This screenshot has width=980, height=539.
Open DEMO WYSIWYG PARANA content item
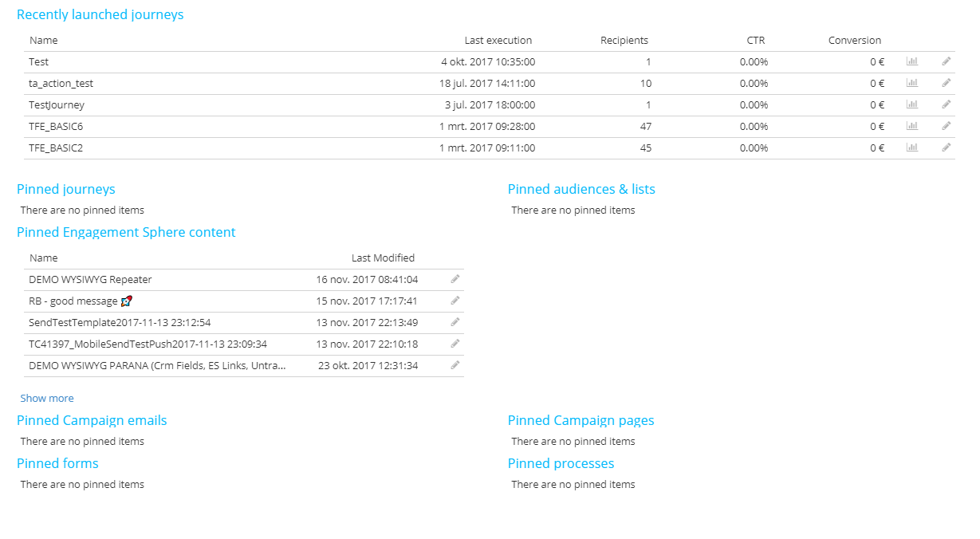[x=157, y=365]
